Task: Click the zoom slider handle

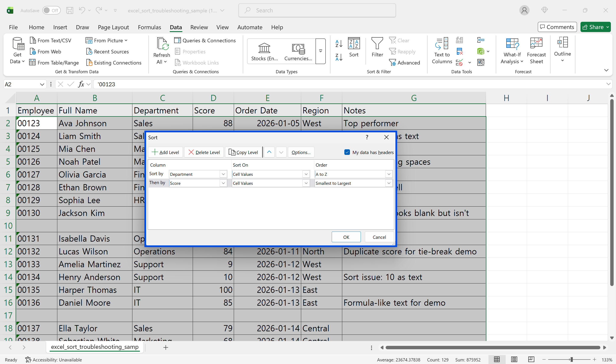Action: (x=572, y=360)
